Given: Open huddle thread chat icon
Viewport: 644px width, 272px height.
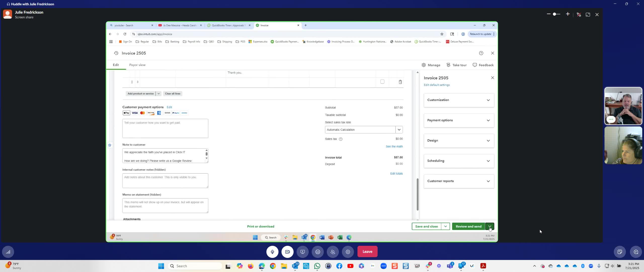Looking at the screenshot, I should click(x=636, y=252).
